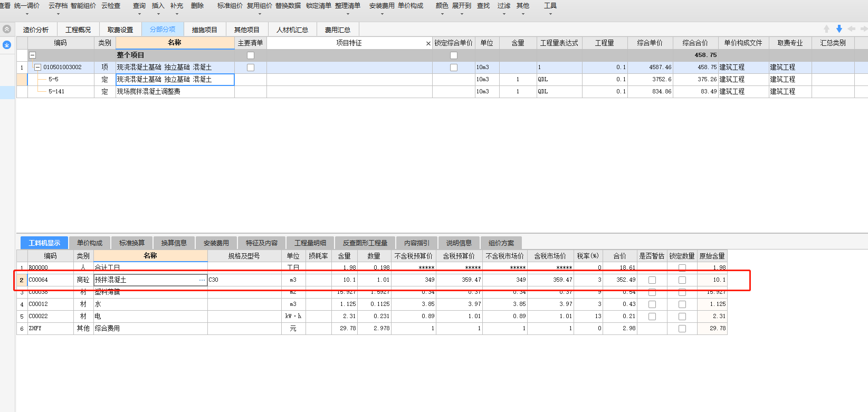Click the C30 specification cell

[x=244, y=280]
